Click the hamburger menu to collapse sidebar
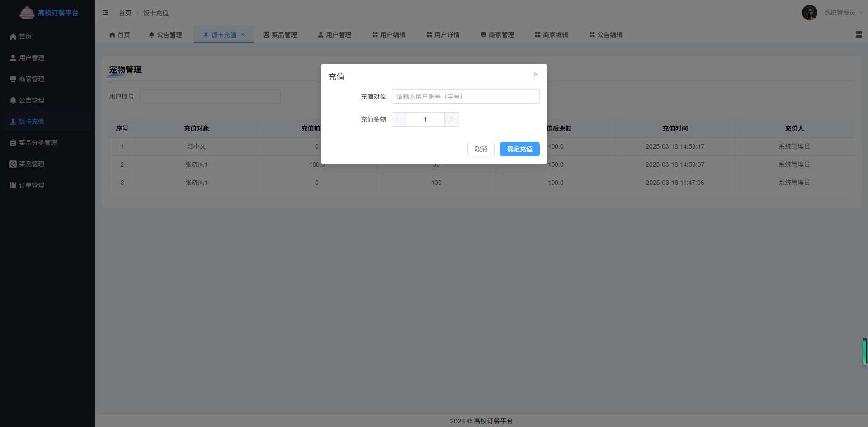The image size is (868, 427). click(106, 13)
